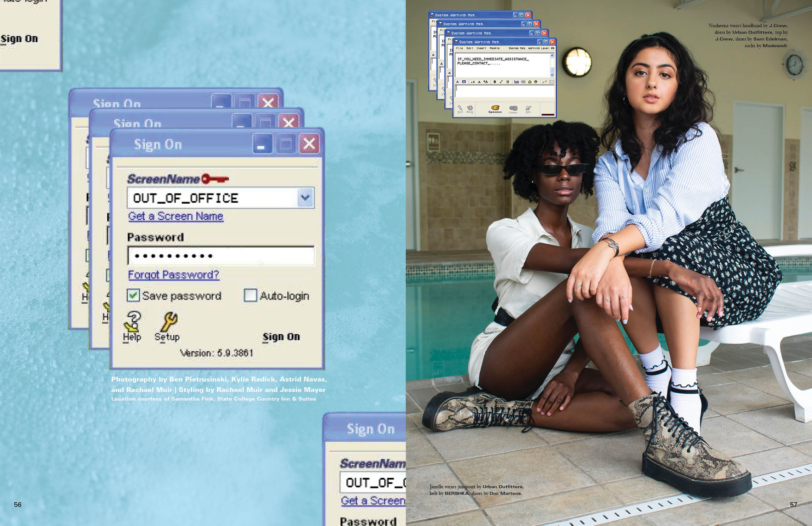This screenshot has width=812, height=526.
Task: Click the normal font size A icon
Action: [479, 82]
